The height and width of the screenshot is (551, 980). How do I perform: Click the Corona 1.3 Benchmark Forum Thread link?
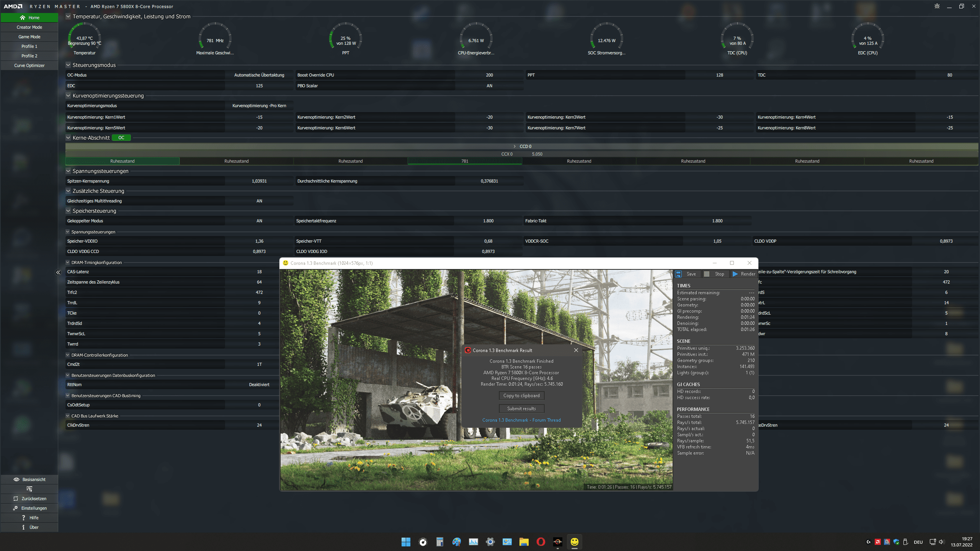(521, 420)
